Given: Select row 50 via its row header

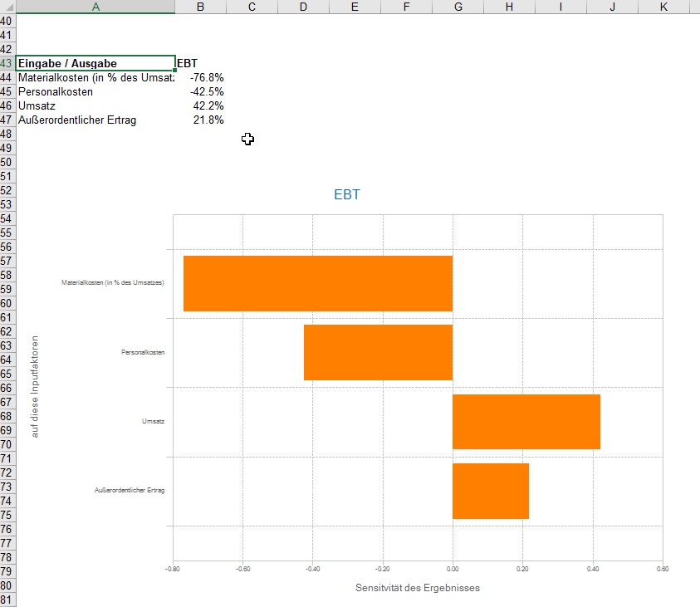Looking at the screenshot, I should pyautogui.click(x=7, y=163).
